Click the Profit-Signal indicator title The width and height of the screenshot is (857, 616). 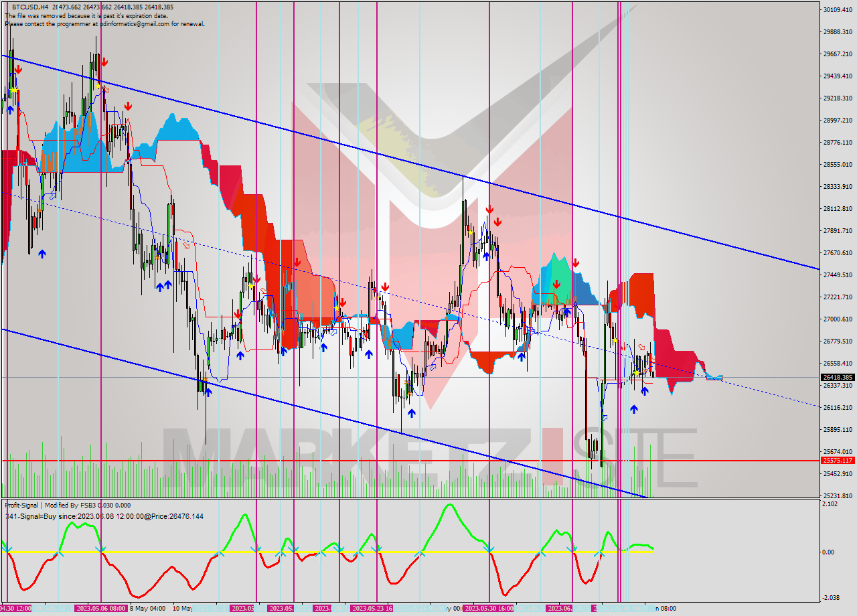(x=68, y=506)
